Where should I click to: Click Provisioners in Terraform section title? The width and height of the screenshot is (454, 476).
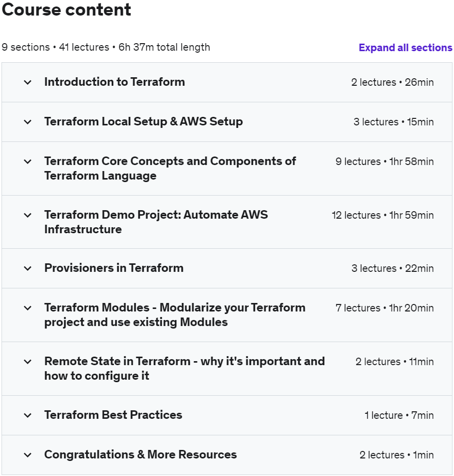pyautogui.click(x=114, y=268)
